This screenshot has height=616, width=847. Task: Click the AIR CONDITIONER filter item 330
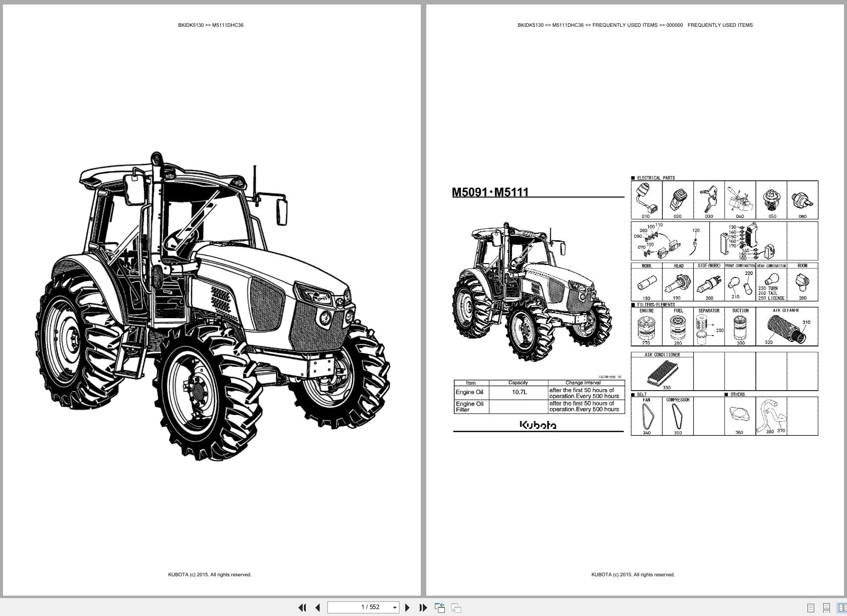point(662,373)
